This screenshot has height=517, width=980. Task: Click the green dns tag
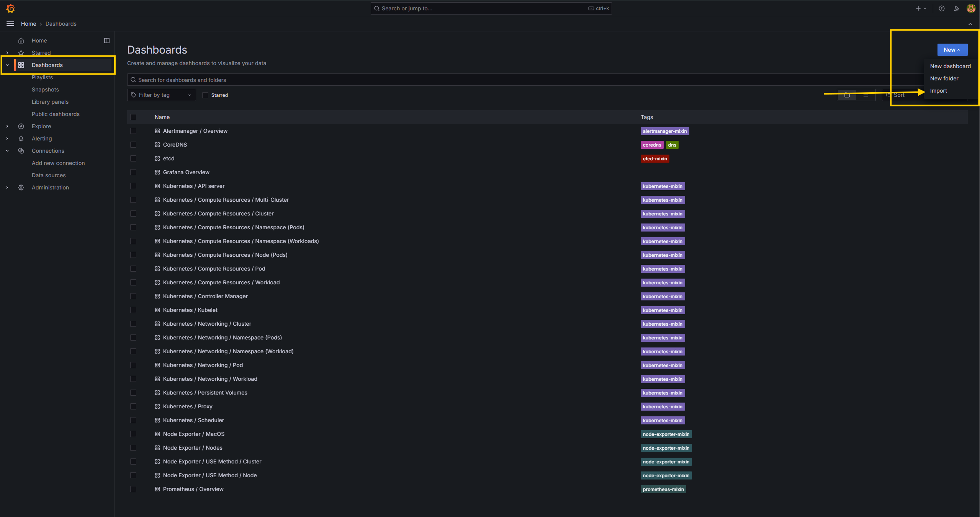pyautogui.click(x=672, y=145)
